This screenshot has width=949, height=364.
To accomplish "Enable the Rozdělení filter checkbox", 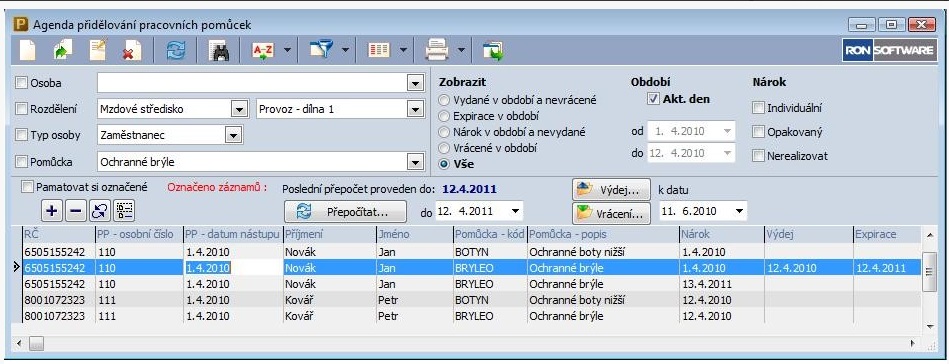I will point(22,109).
